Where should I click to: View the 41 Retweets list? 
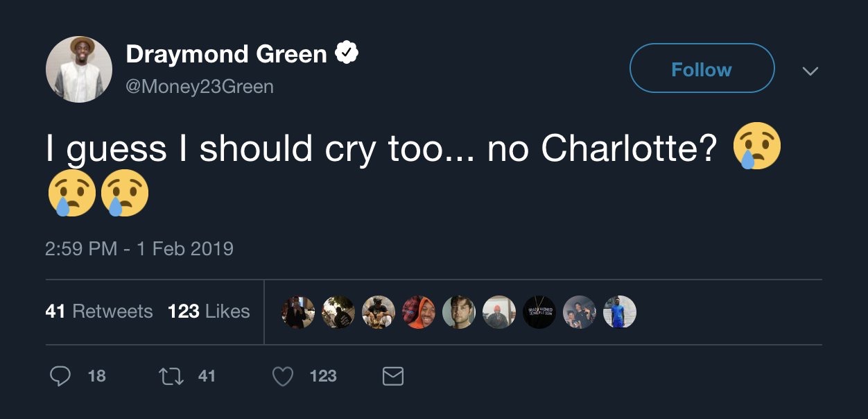point(98,311)
